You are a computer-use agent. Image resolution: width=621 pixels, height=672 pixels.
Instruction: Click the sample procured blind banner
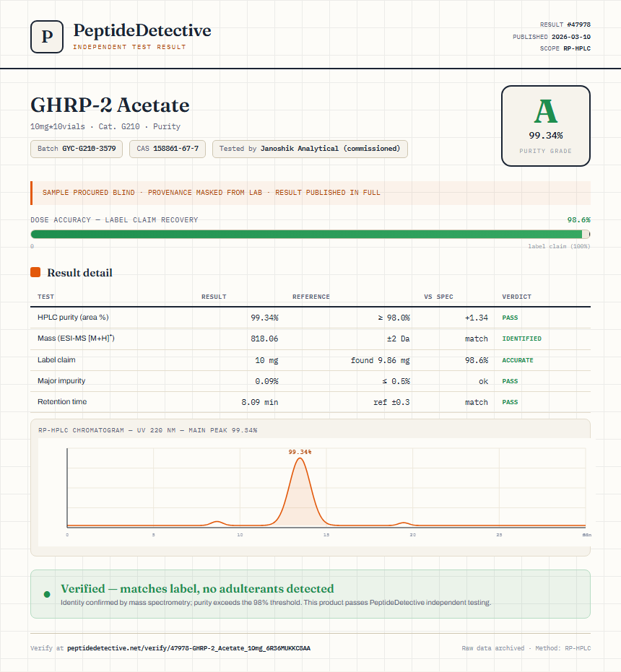pyautogui.click(x=310, y=193)
